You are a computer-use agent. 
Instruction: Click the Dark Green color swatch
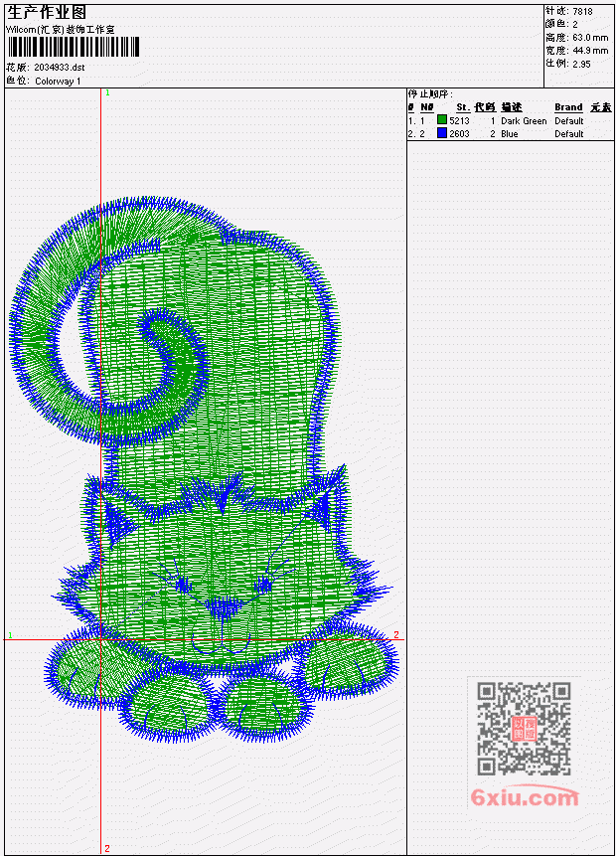[x=442, y=119]
